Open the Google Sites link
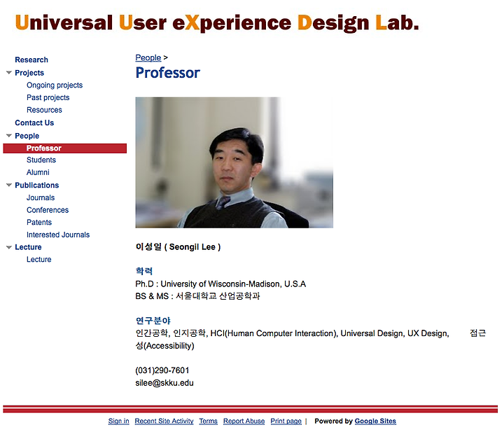Viewport: 504px width, 432px height. pyautogui.click(x=375, y=421)
